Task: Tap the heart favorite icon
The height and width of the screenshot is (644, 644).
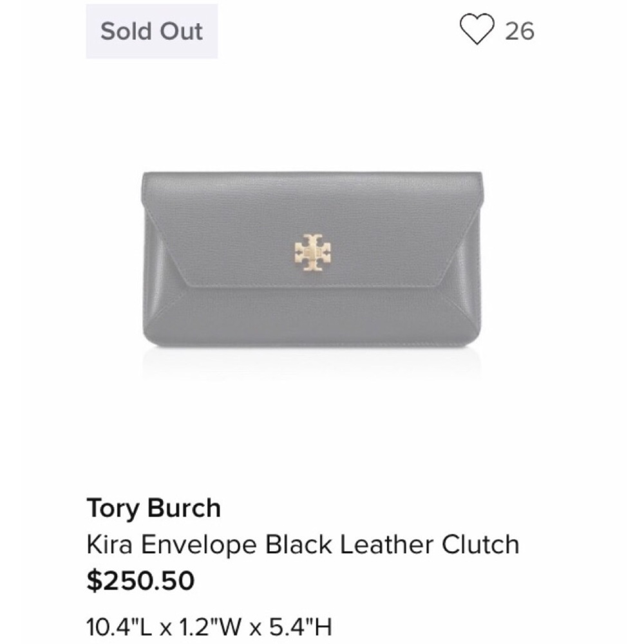Action: click(477, 30)
